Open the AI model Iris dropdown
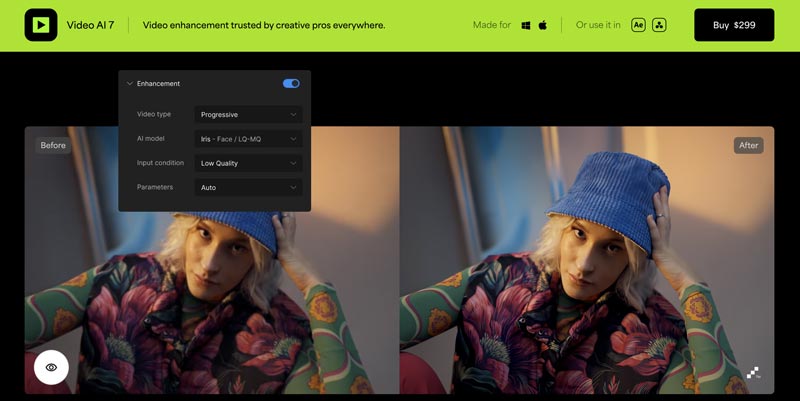The width and height of the screenshot is (800, 401). (x=248, y=139)
